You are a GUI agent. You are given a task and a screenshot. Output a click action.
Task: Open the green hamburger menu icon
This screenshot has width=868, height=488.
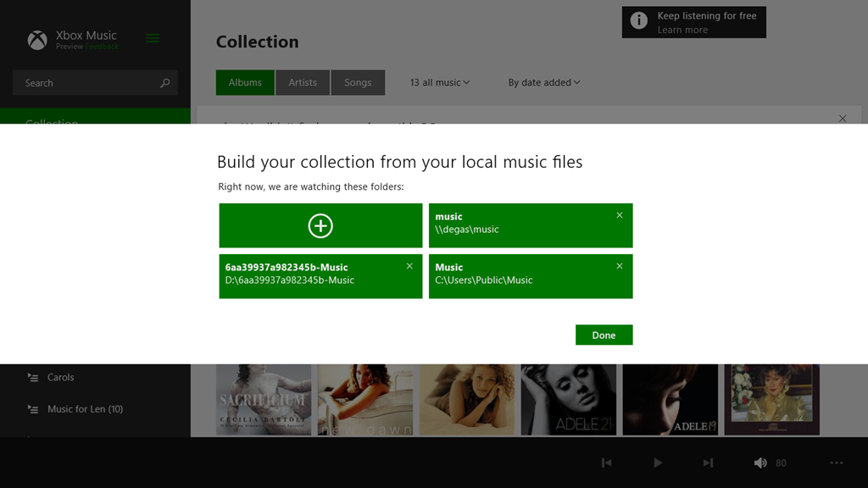[153, 38]
